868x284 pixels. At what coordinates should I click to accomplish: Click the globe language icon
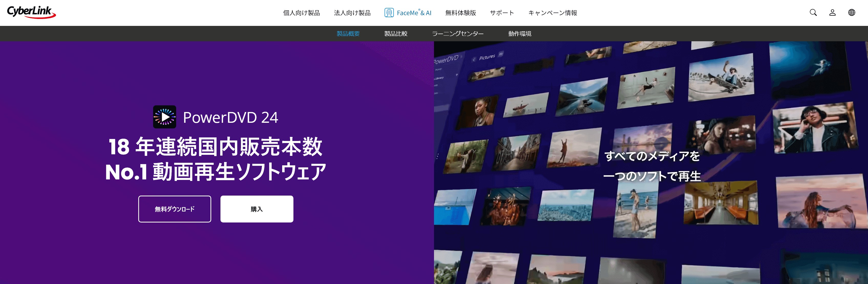coord(852,13)
